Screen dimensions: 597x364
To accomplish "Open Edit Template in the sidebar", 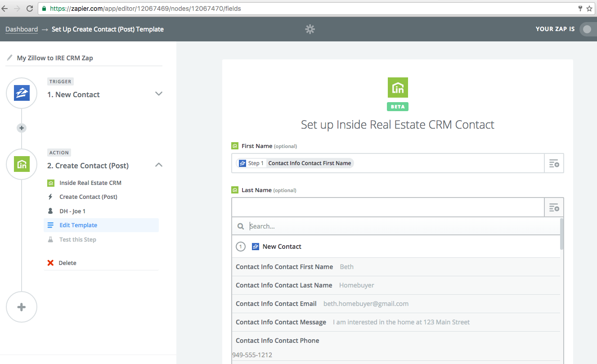I will [101, 225].
